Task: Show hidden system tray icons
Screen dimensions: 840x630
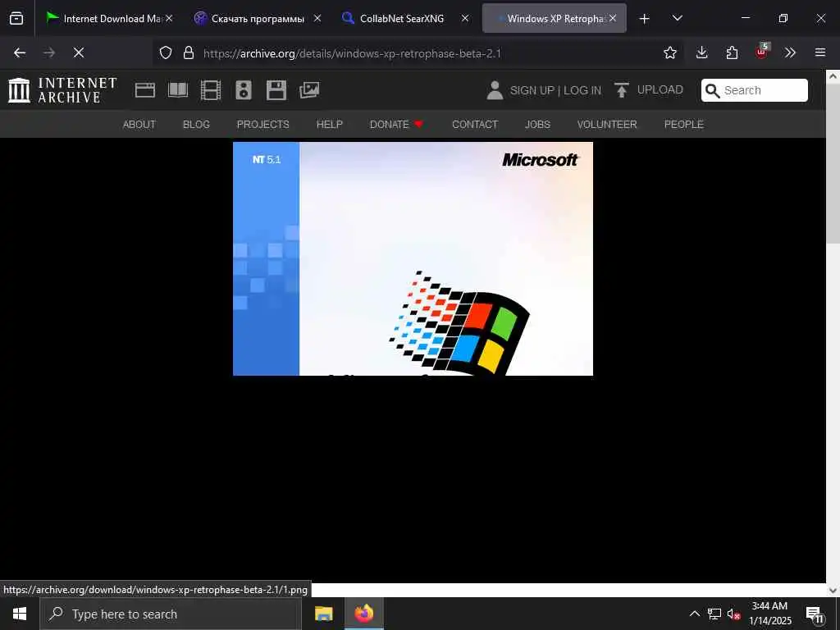Action: tap(694, 614)
